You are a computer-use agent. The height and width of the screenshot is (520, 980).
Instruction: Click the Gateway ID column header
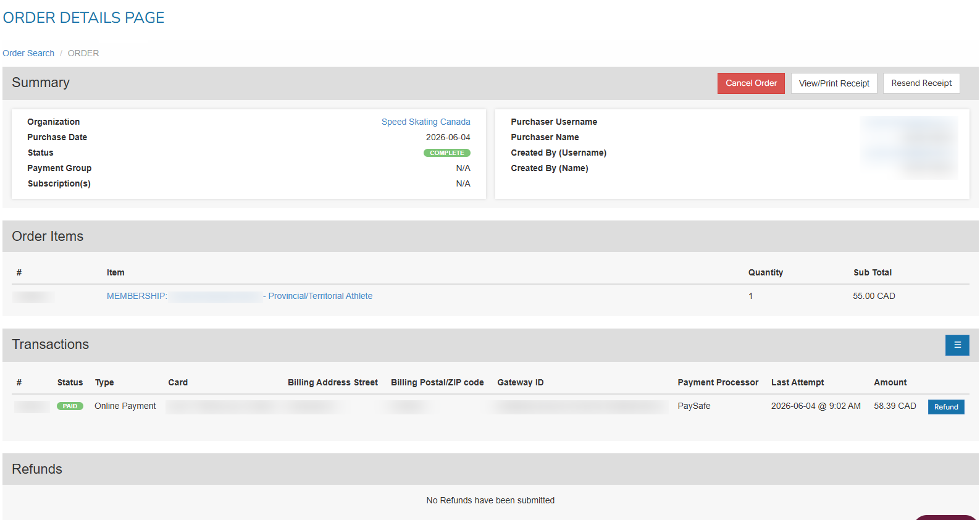521,382
